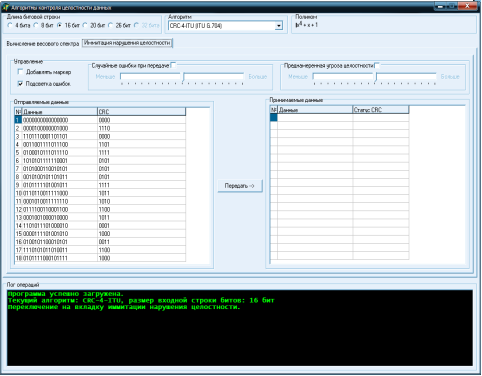Click the Данные header in received data table
This screenshot has width=482, height=376.
pos(315,110)
